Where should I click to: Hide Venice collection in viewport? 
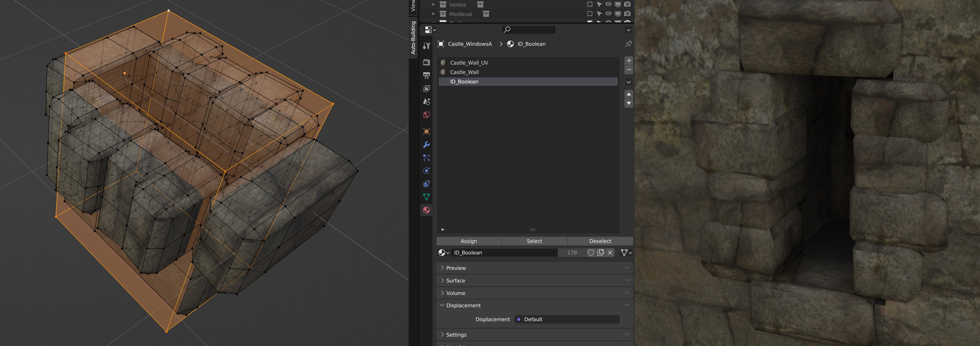point(608,4)
